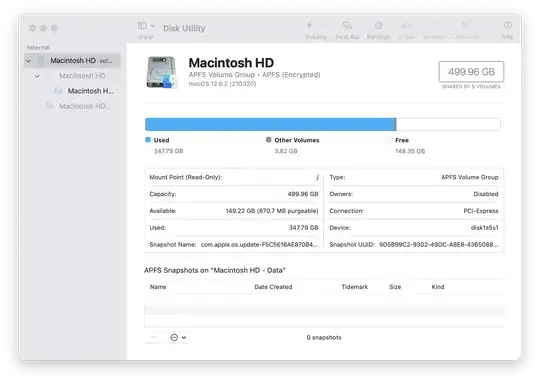The image size is (540, 383).
Task: Click the Macintosh HD title heading
Action: 231,63
